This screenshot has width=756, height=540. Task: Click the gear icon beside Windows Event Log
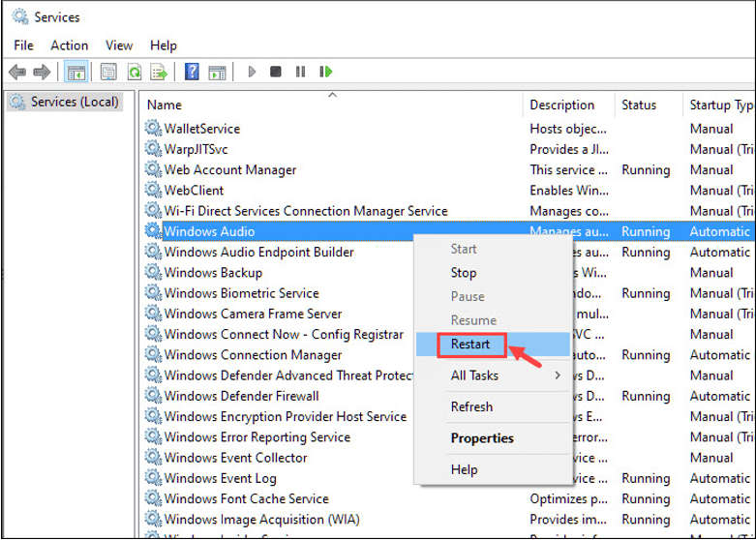pyautogui.click(x=153, y=477)
